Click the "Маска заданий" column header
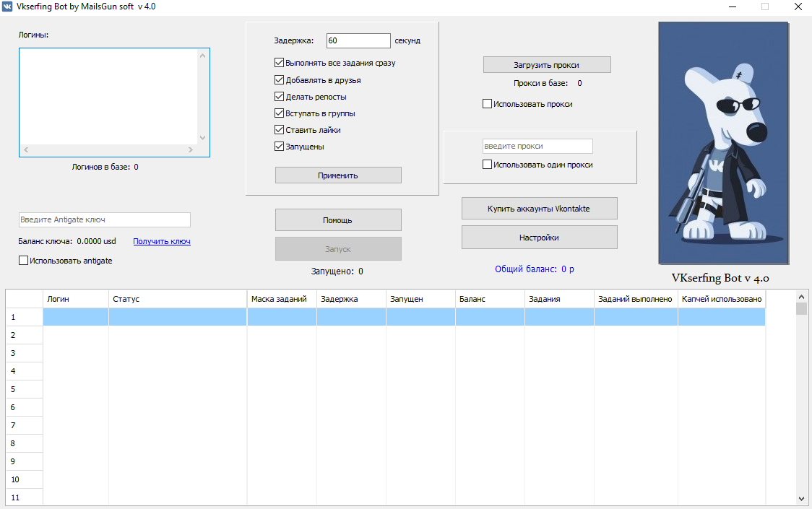This screenshot has width=812, height=509. [282, 299]
